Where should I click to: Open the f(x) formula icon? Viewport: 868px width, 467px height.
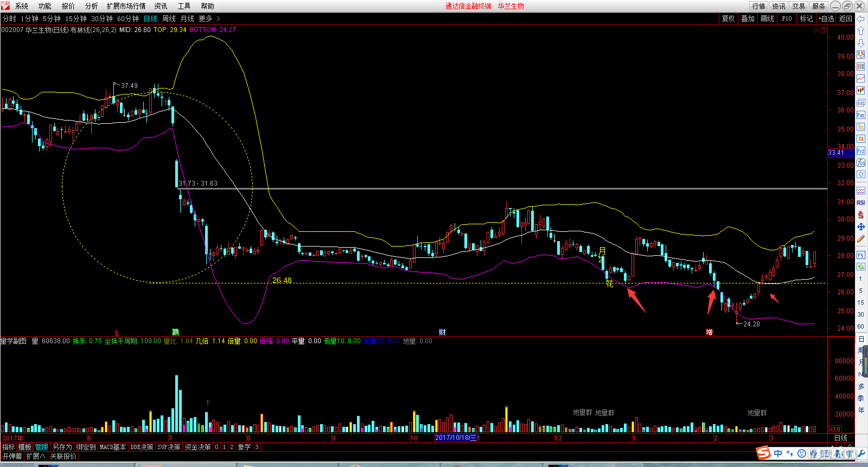[x=861, y=163]
